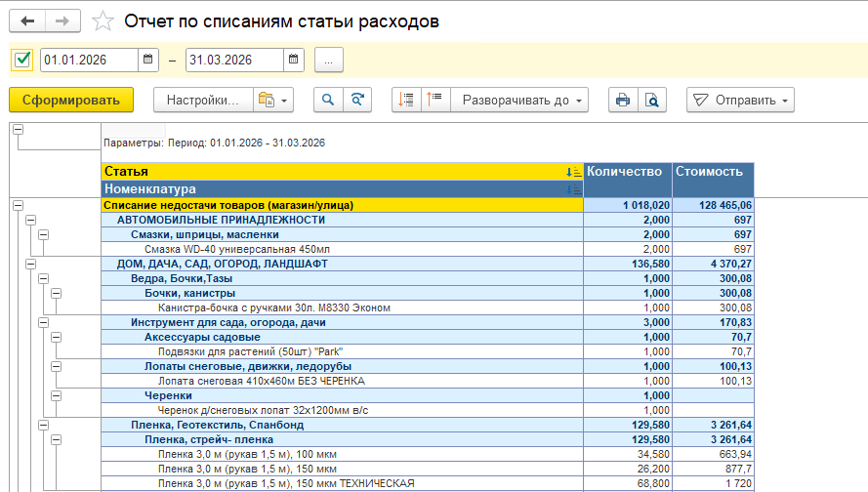Viewport: 868px width, 492px height.
Task: Click the cost cell 663,94
Action: coord(713,454)
